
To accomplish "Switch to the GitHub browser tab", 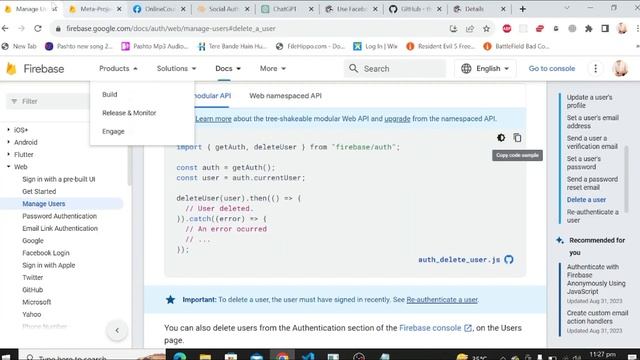I will click(x=415, y=9).
